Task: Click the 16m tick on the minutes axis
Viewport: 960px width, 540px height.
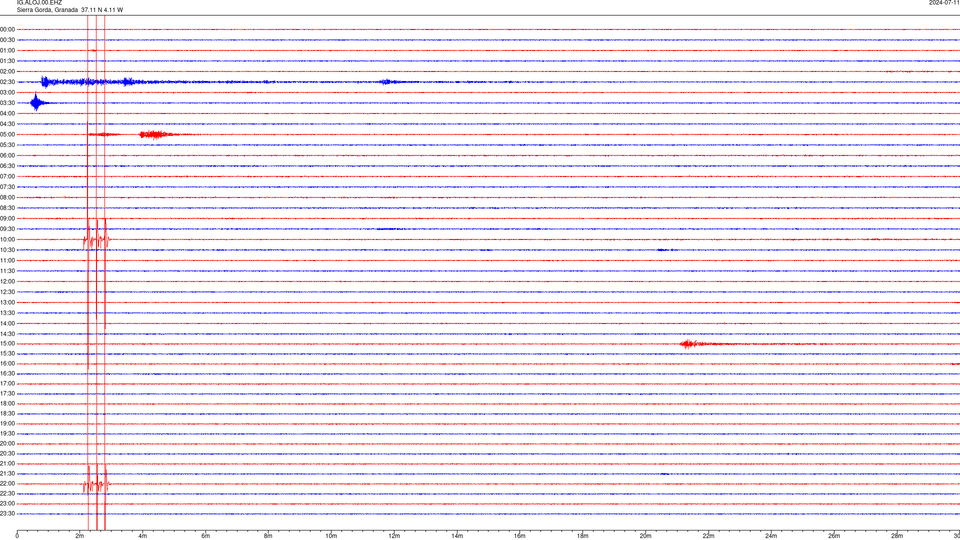Action: click(520, 536)
